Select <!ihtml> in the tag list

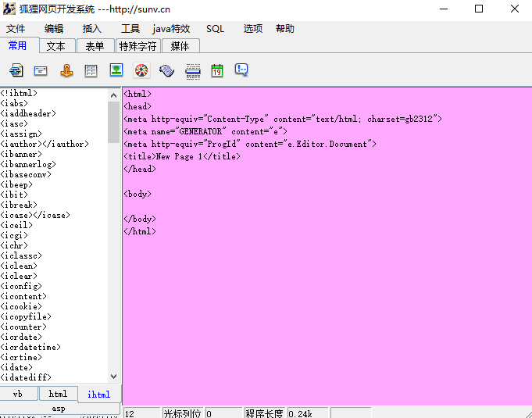[19, 93]
